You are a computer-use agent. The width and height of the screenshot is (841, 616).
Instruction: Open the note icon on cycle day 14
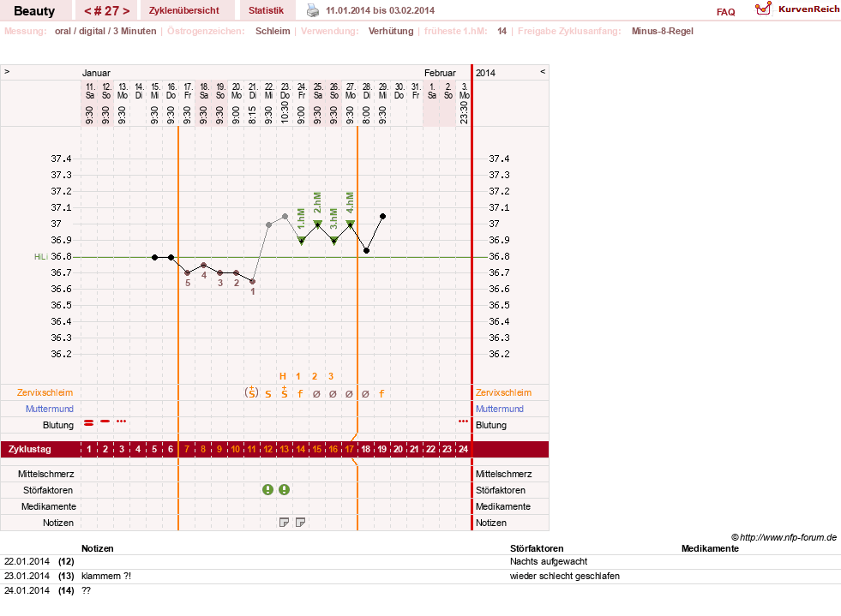tap(300, 522)
